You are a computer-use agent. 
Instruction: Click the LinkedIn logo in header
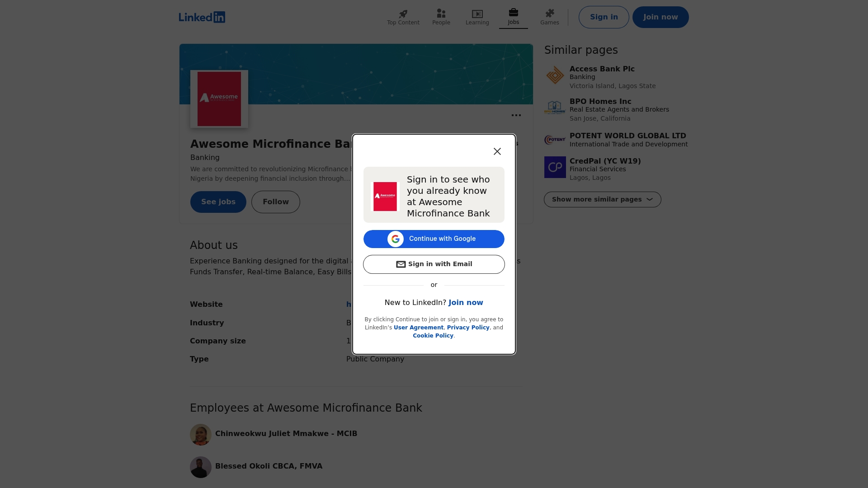[202, 17]
